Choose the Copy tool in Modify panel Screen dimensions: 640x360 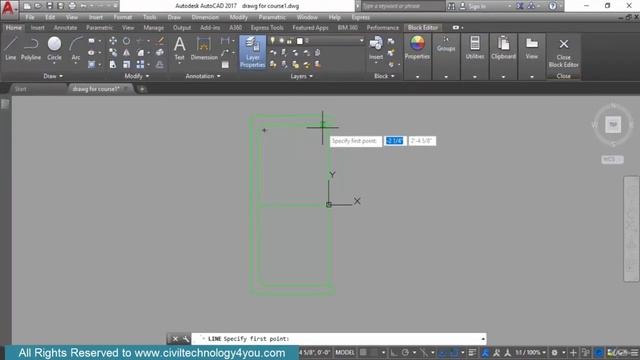[x=113, y=53]
